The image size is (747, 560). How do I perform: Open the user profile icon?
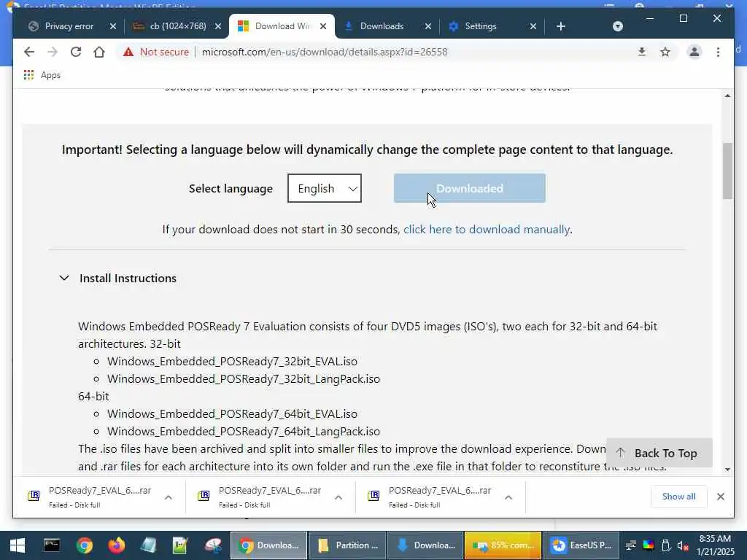pyautogui.click(x=694, y=52)
